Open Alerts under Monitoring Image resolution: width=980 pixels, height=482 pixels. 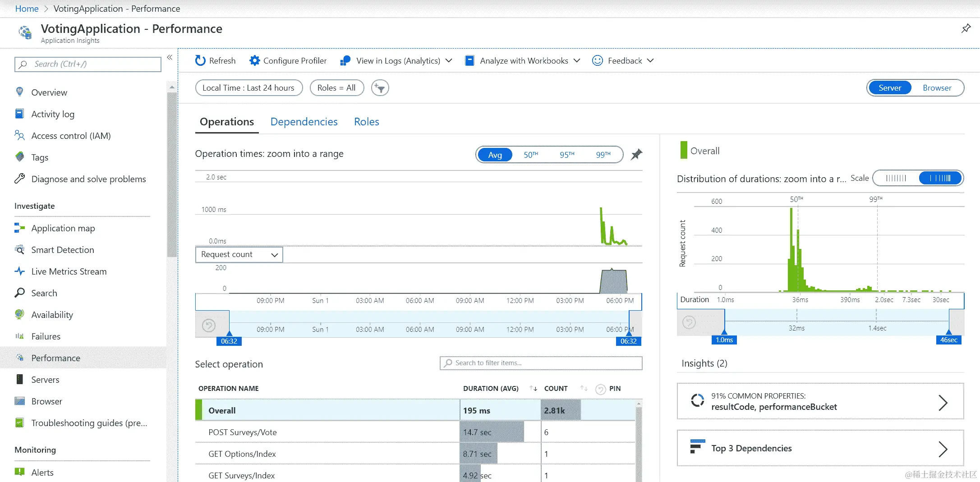[x=42, y=472]
